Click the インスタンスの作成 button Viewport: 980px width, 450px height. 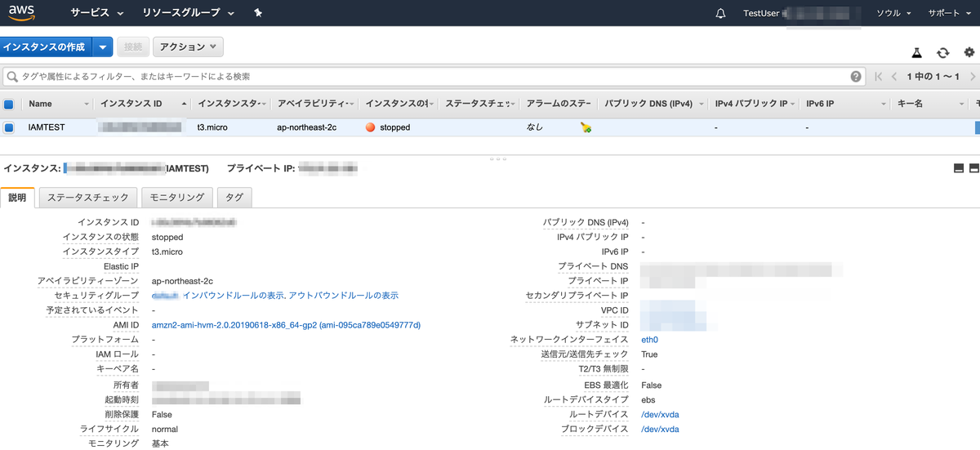[45, 47]
